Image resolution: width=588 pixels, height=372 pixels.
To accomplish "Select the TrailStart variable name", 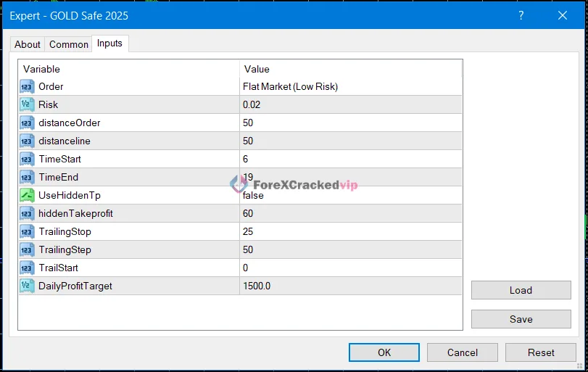I will tap(59, 268).
